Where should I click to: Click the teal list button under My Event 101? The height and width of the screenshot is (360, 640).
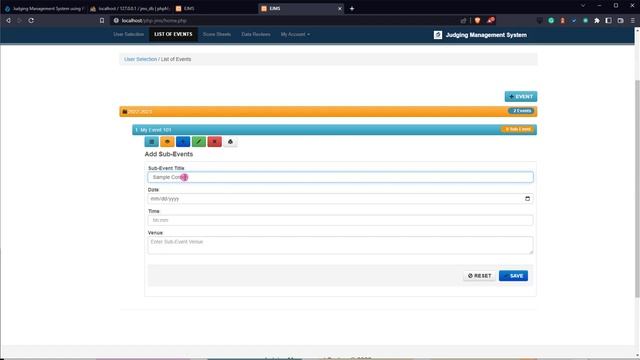coord(151,142)
